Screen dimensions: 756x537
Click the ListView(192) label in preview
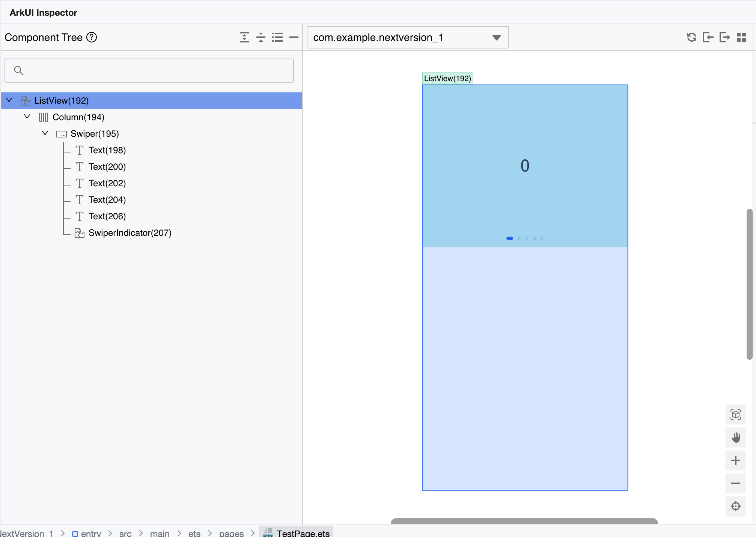(x=447, y=78)
